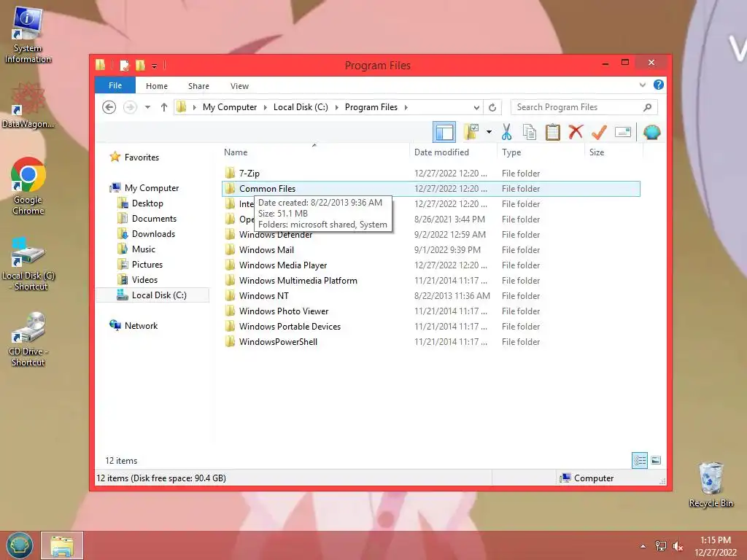Expand arrow after Local Disk (C:) breadcrumb

(337, 107)
